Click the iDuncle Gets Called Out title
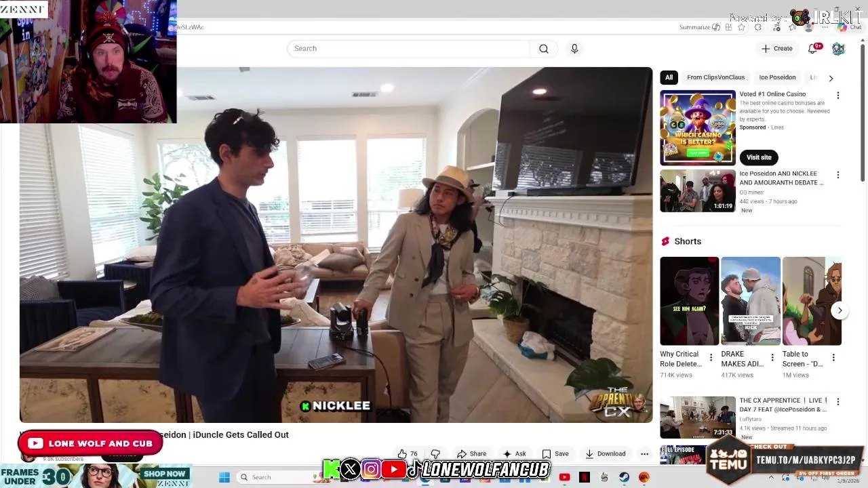868x488 pixels. click(x=241, y=435)
